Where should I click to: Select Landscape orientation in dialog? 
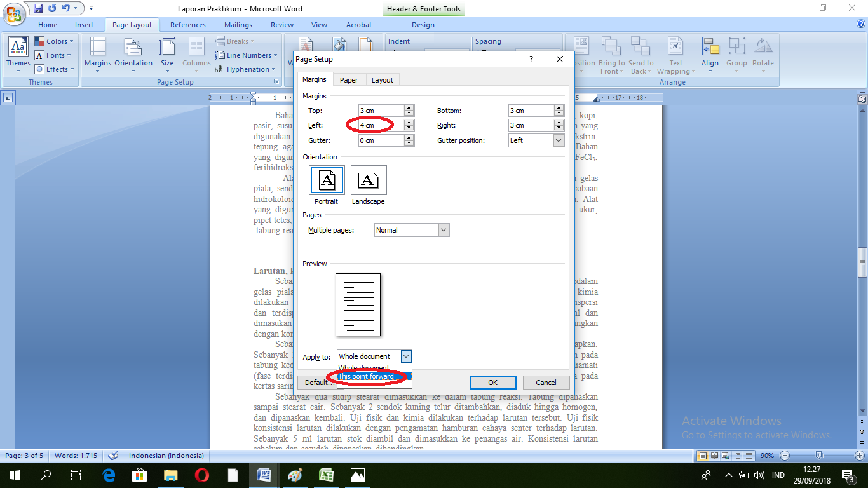pyautogui.click(x=369, y=180)
